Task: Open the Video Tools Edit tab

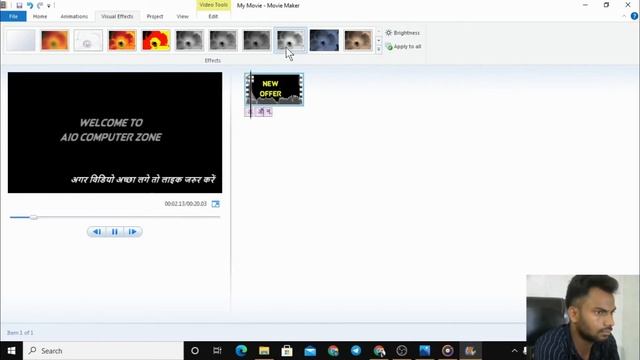Action: tap(213, 16)
